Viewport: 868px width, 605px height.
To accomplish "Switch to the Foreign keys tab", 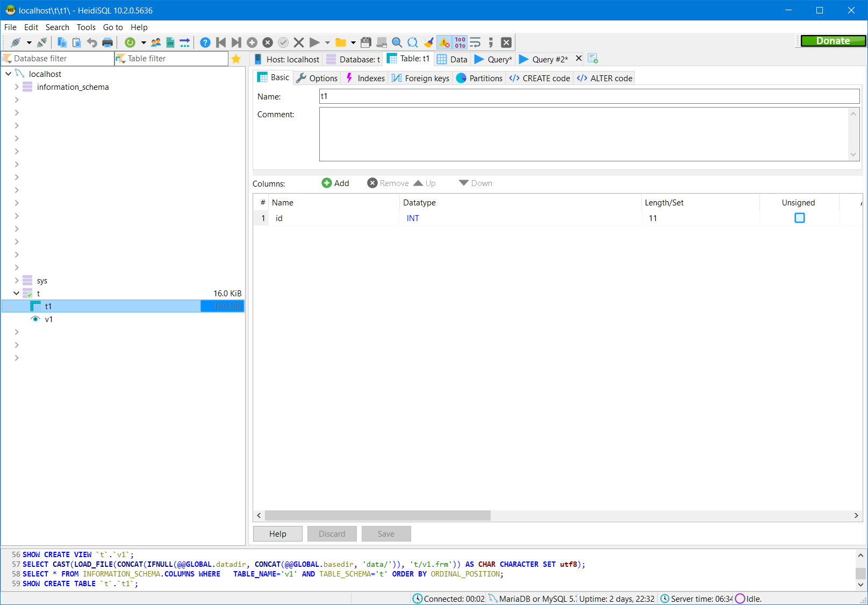I will 420,78.
